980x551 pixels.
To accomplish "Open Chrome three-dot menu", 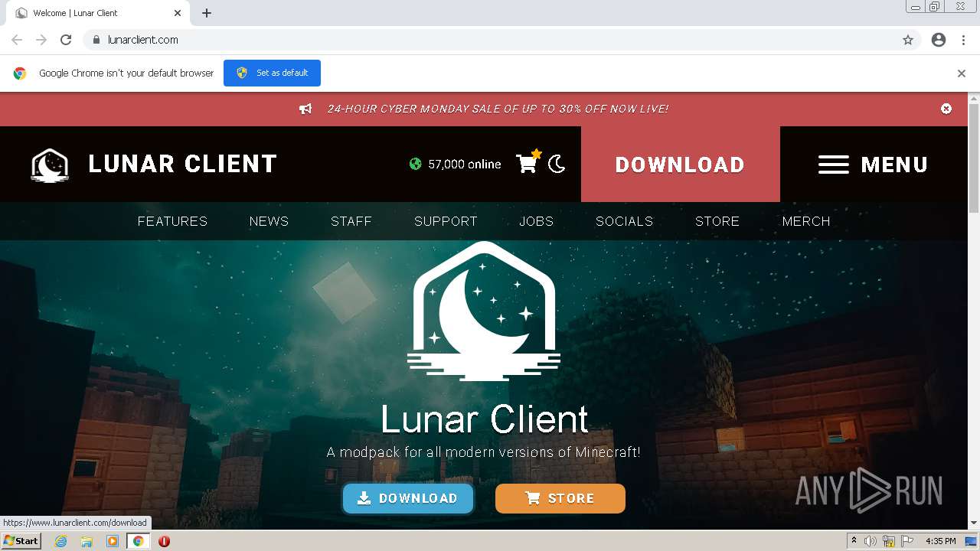I will [963, 40].
